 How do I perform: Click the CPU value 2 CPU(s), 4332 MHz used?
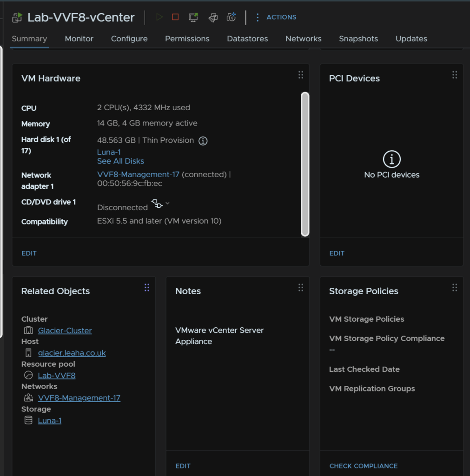click(x=144, y=107)
